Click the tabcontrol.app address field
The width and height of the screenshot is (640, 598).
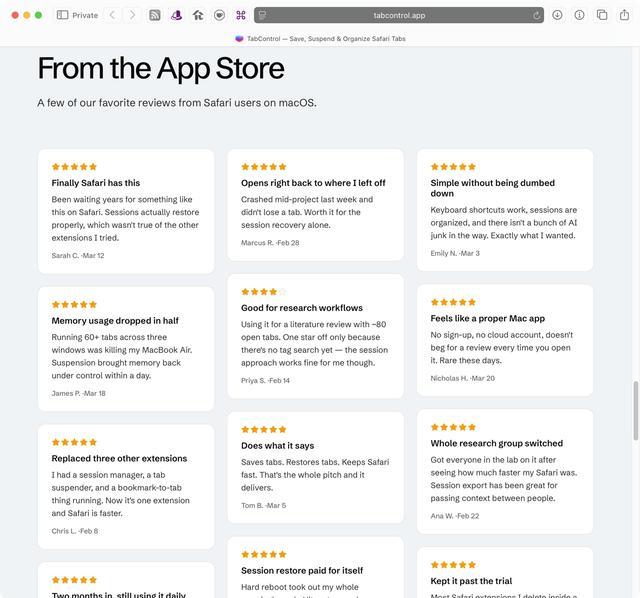(399, 15)
